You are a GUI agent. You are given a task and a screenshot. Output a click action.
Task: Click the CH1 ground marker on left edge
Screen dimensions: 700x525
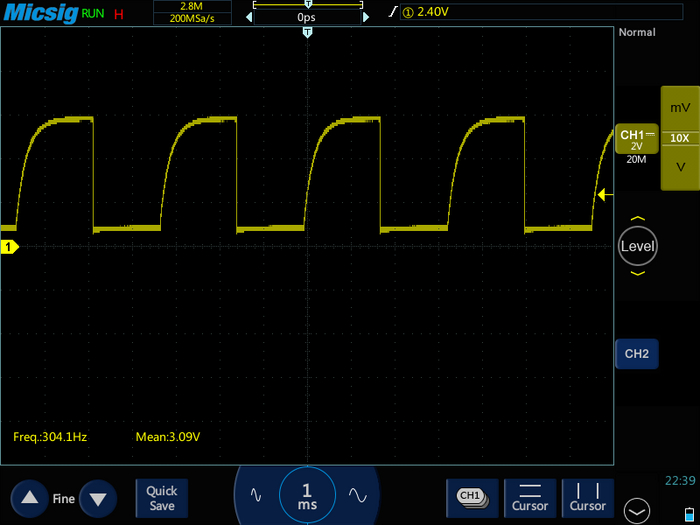point(9,246)
